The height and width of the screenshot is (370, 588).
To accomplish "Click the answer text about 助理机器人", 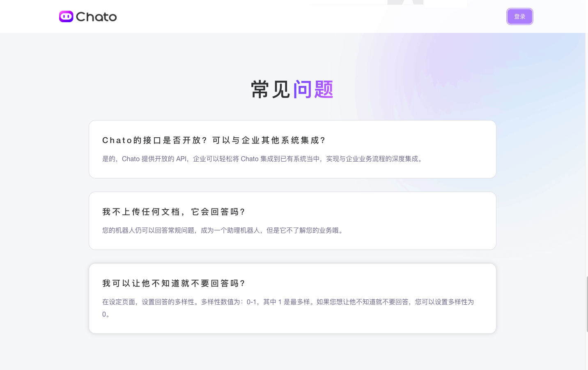I will click(224, 230).
